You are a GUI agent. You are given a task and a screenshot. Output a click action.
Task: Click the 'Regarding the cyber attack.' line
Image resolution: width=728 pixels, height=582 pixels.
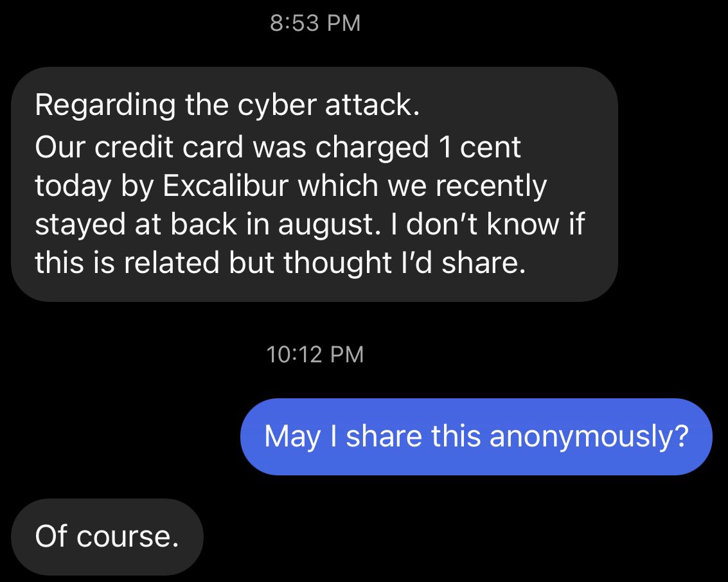click(x=227, y=105)
